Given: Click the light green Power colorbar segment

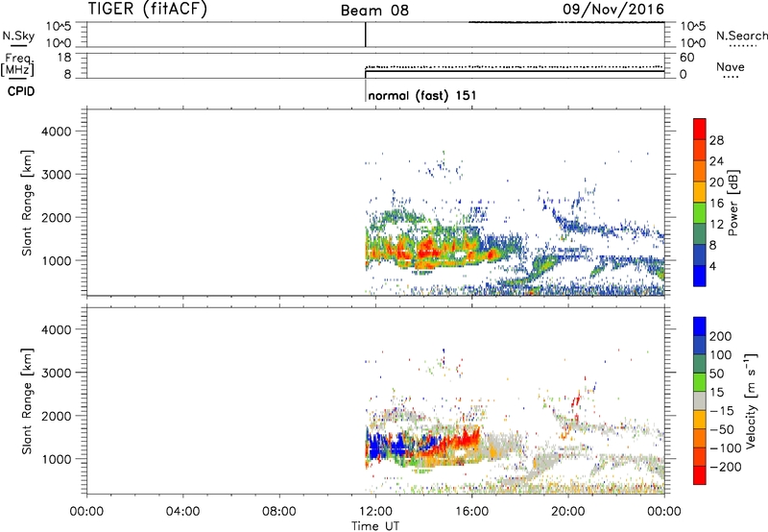Looking at the screenshot, I should [700, 212].
